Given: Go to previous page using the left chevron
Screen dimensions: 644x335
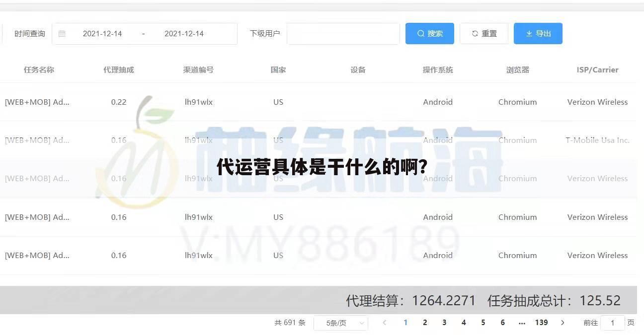Looking at the screenshot, I should pos(384,323).
